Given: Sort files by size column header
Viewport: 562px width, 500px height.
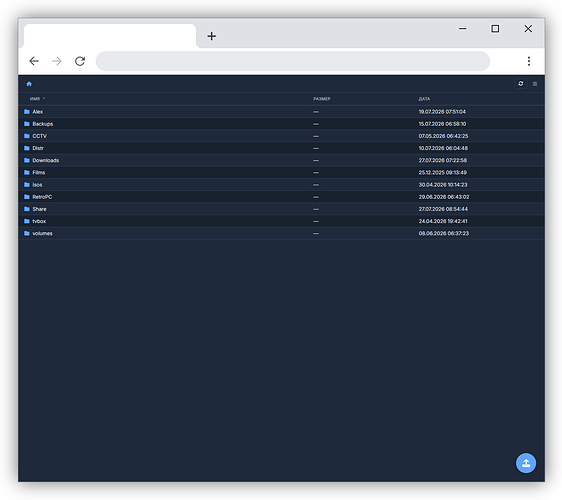Looking at the screenshot, I should 322,99.
